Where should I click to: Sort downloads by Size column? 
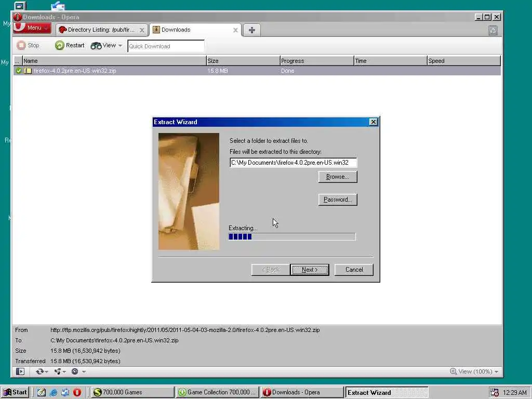click(243, 61)
